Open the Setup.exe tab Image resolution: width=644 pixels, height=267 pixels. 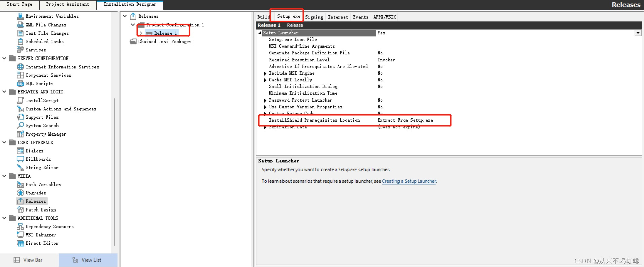click(289, 16)
